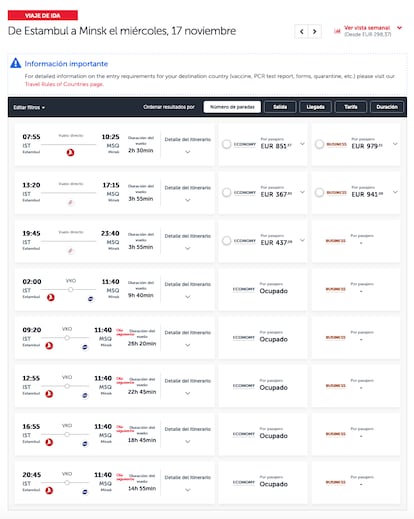Expand Detalle del itinerario for the 07:55 flight
The height and width of the screenshot is (519, 414).
tap(188, 152)
